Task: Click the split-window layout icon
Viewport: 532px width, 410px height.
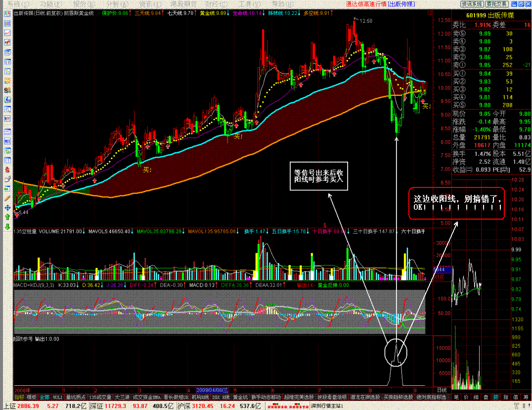Action: point(7,62)
